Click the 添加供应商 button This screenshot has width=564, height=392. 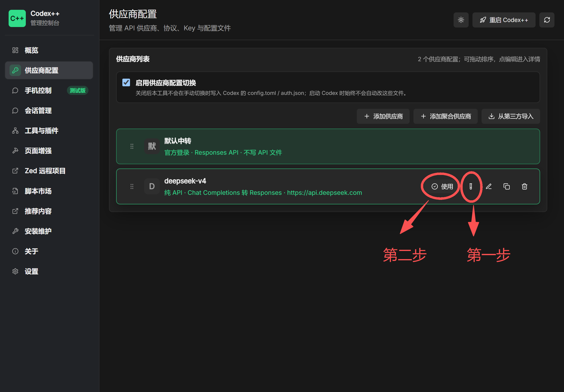(x=383, y=116)
